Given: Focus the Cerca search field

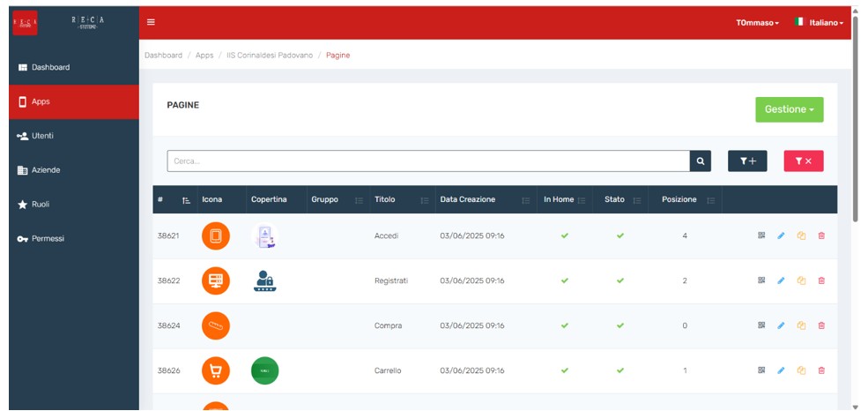Looking at the screenshot, I should point(428,161).
